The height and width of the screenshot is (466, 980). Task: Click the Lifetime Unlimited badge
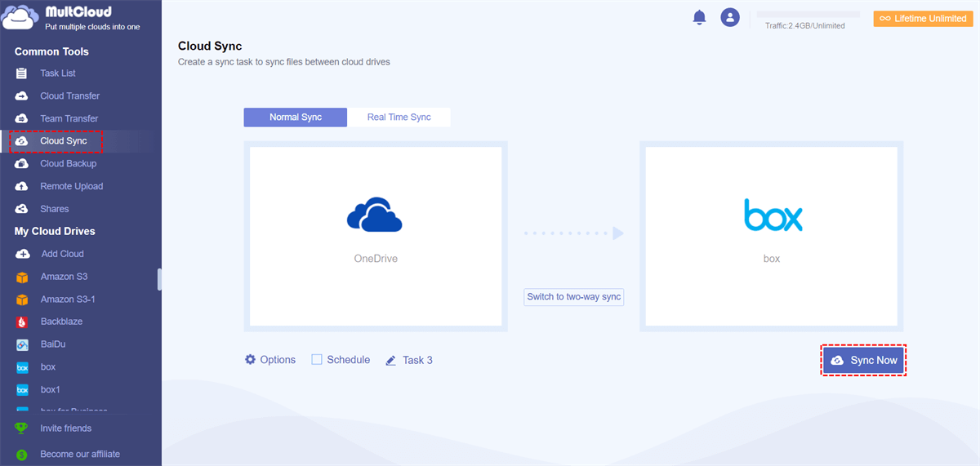pos(923,18)
